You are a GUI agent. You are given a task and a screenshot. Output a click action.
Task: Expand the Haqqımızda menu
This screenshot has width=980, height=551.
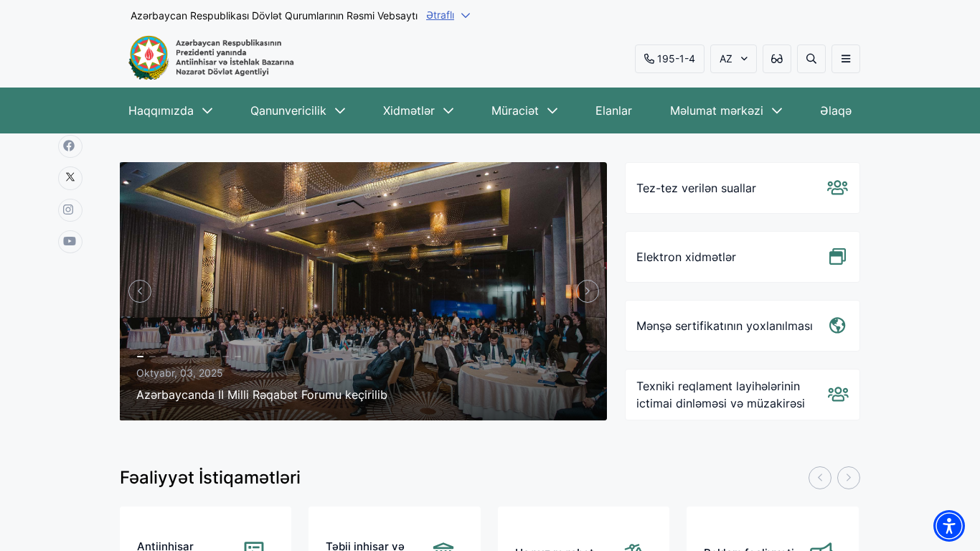170,110
